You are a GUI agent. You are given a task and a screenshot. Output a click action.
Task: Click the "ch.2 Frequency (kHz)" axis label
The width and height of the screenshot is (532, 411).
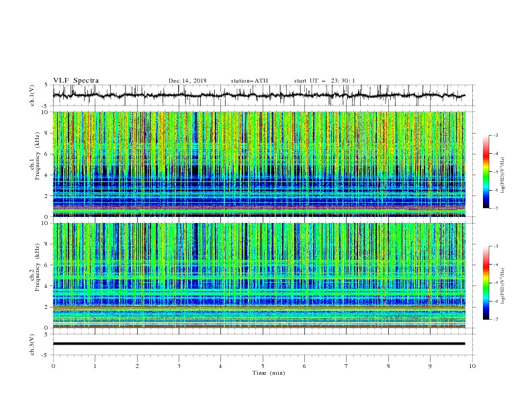[35, 267]
